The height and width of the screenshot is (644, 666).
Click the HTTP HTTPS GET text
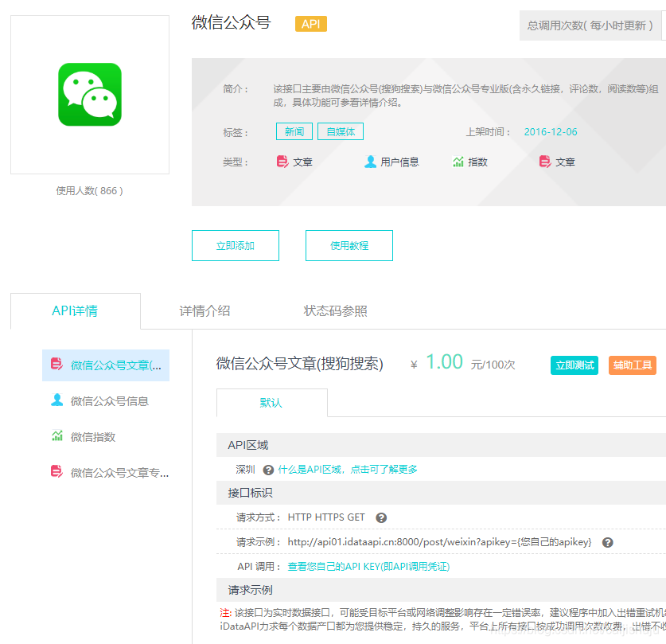[x=326, y=517]
